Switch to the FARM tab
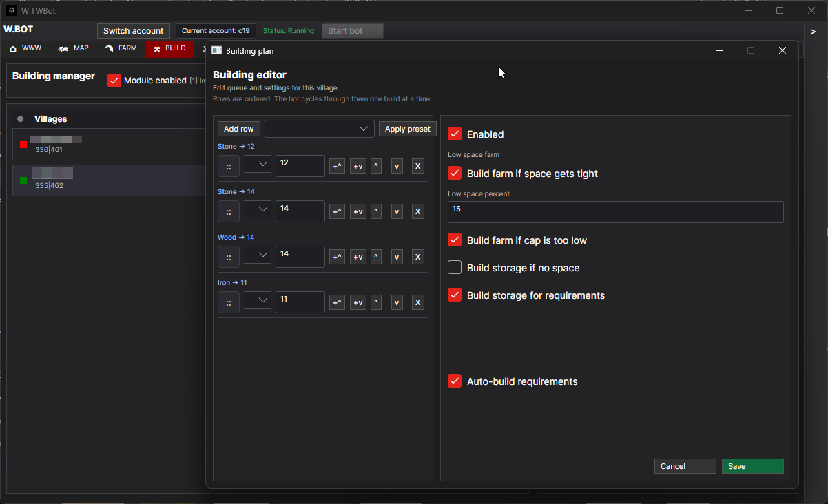The width and height of the screenshot is (828, 504). (x=121, y=48)
